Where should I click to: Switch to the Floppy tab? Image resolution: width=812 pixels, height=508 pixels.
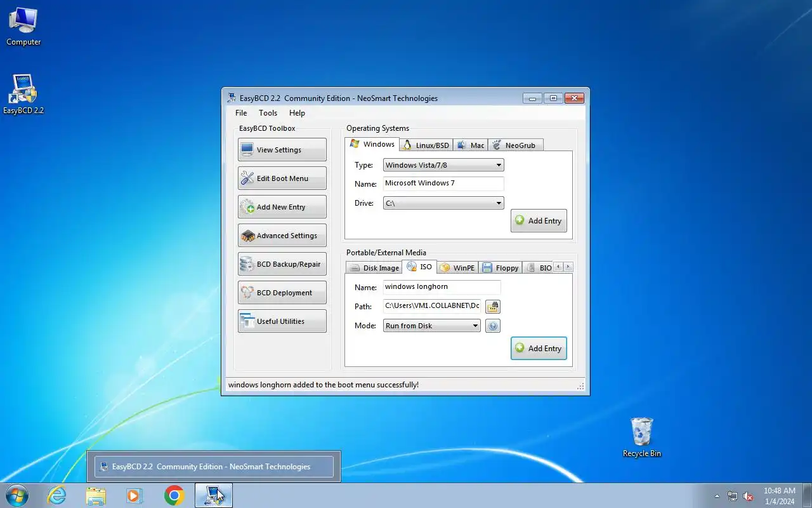500,268
